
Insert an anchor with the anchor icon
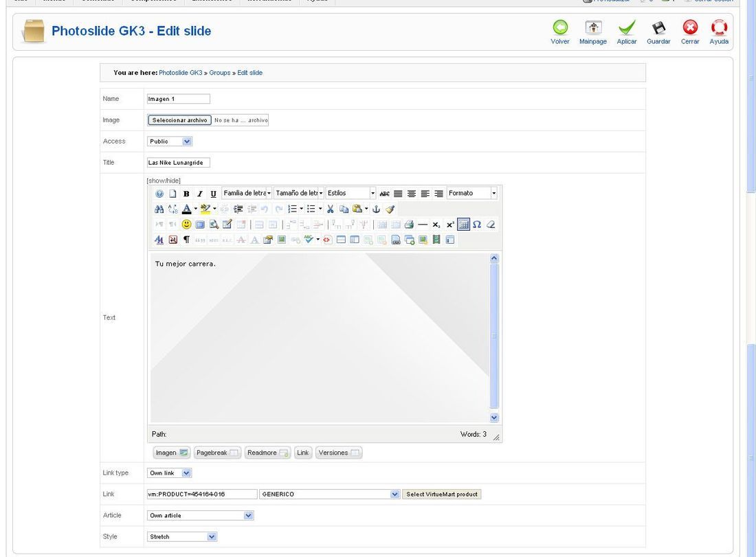pyautogui.click(x=376, y=209)
